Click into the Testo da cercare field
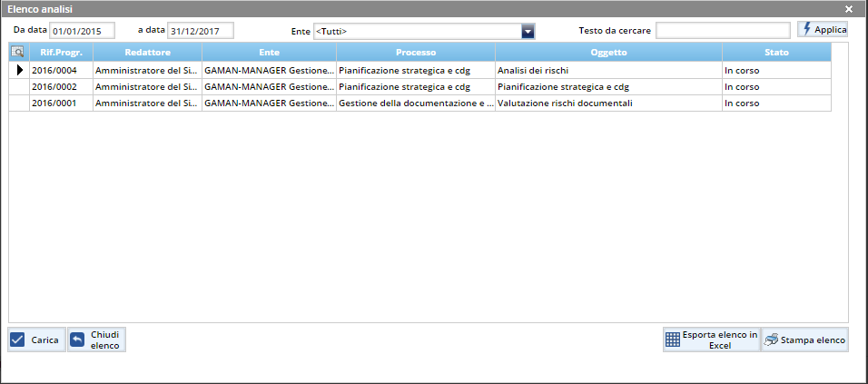Screen dimensions: 868x384 pyautogui.click(x=723, y=31)
